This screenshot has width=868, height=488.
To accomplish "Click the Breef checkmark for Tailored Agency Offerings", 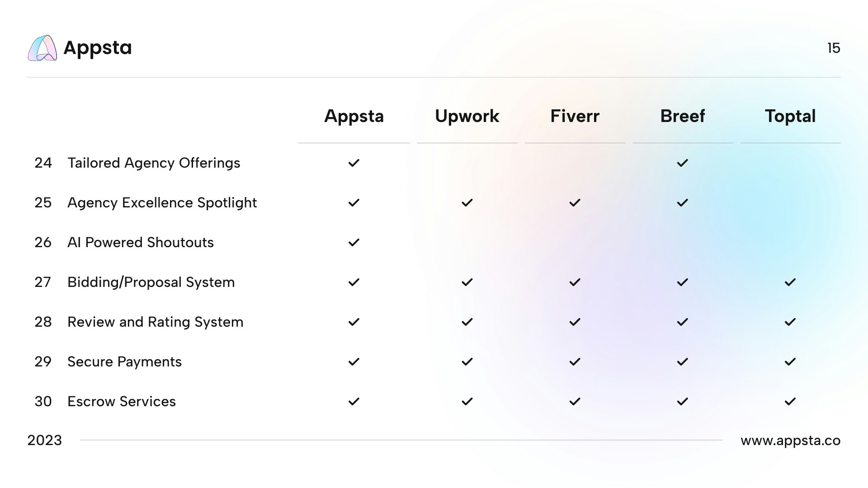I will 683,163.
